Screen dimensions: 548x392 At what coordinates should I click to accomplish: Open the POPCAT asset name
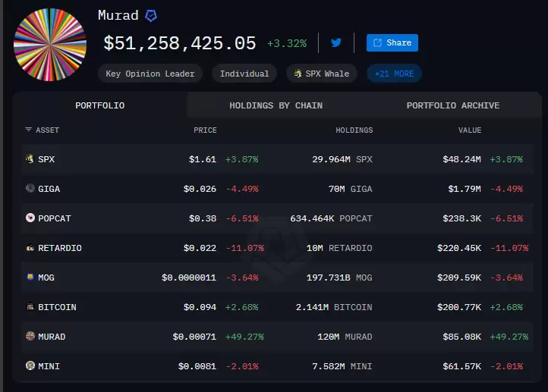55,218
